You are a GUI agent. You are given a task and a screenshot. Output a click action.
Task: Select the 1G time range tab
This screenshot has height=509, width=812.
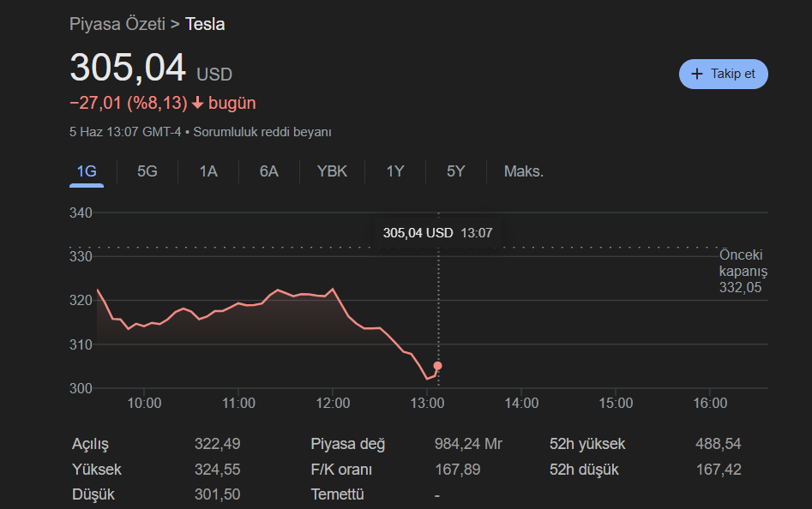coord(87,171)
